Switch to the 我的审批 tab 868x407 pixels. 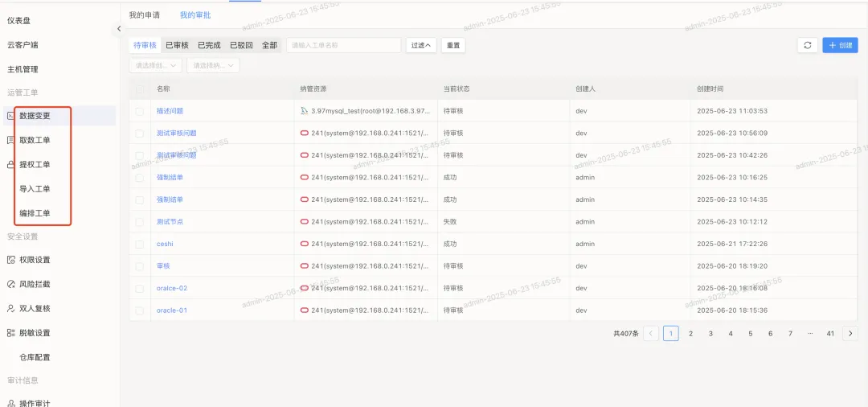coord(195,15)
